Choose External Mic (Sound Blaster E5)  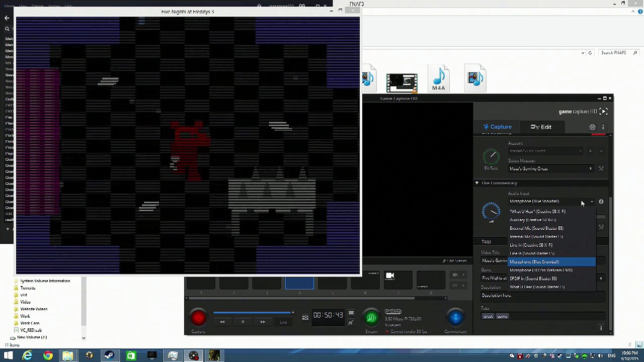click(x=552, y=228)
